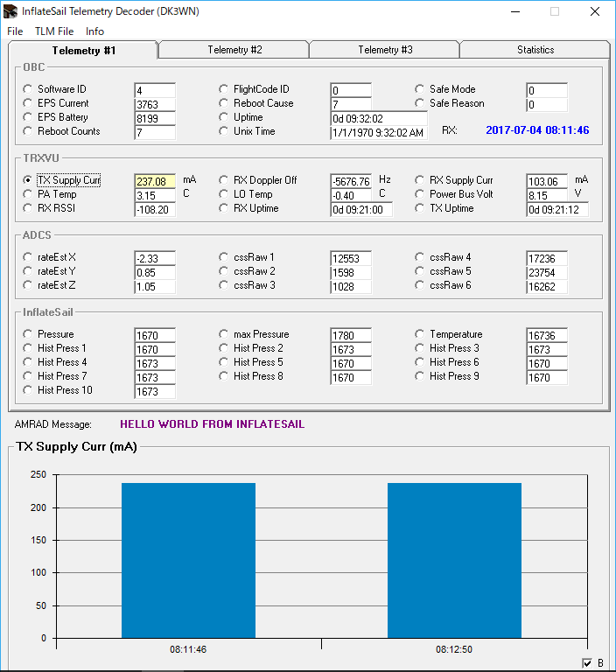Image resolution: width=616 pixels, height=672 pixels.
Task: Plot Power Bus Volt via radio button
Action: (420, 194)
